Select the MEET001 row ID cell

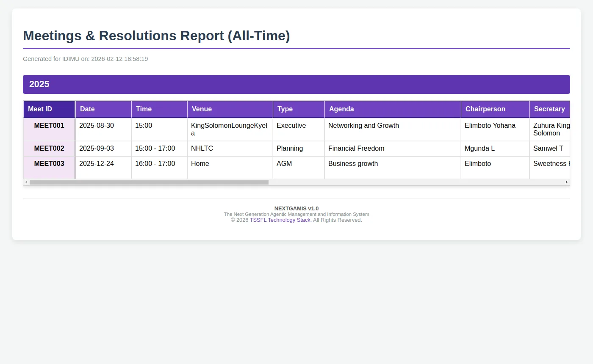(50, 130)
